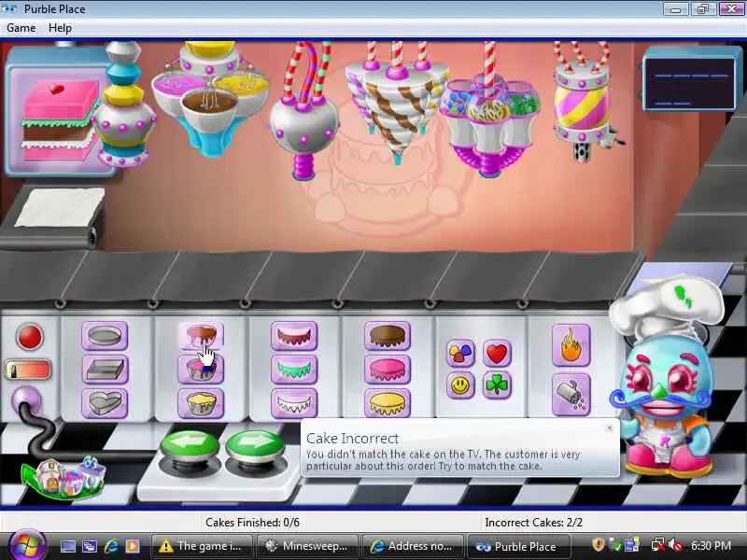Viewport: 747px width, 560px height.
Task: Add the red heart decoration
Action: point(497,354)
